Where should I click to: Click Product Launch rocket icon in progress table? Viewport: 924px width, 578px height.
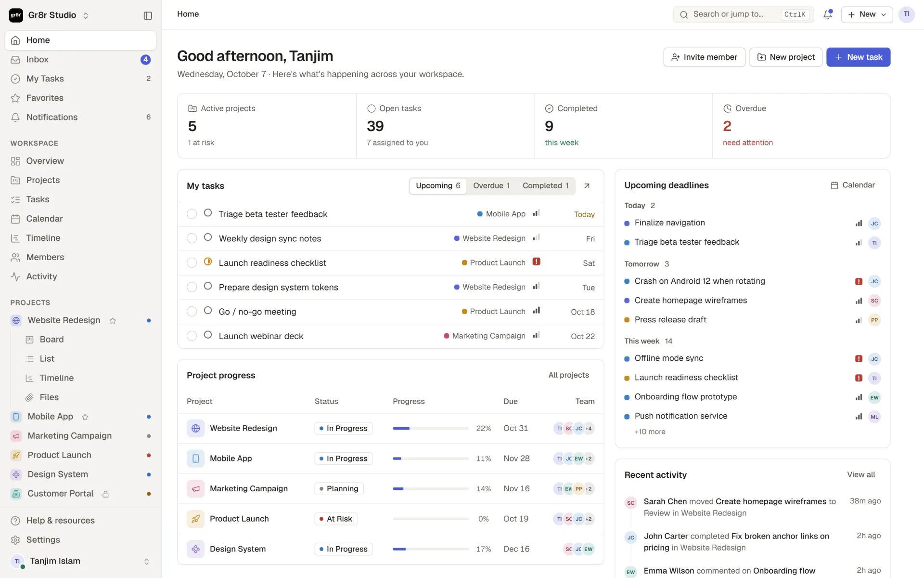pos(195,519)
